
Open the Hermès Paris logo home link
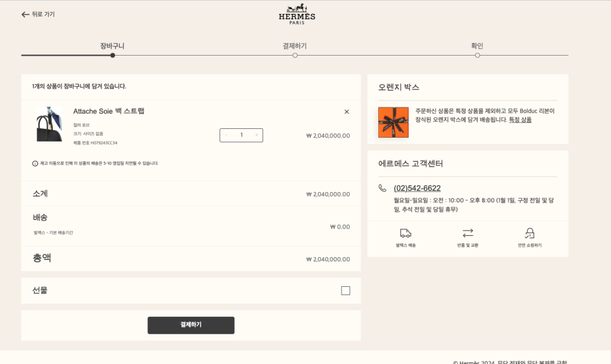[x=297, y=14]
